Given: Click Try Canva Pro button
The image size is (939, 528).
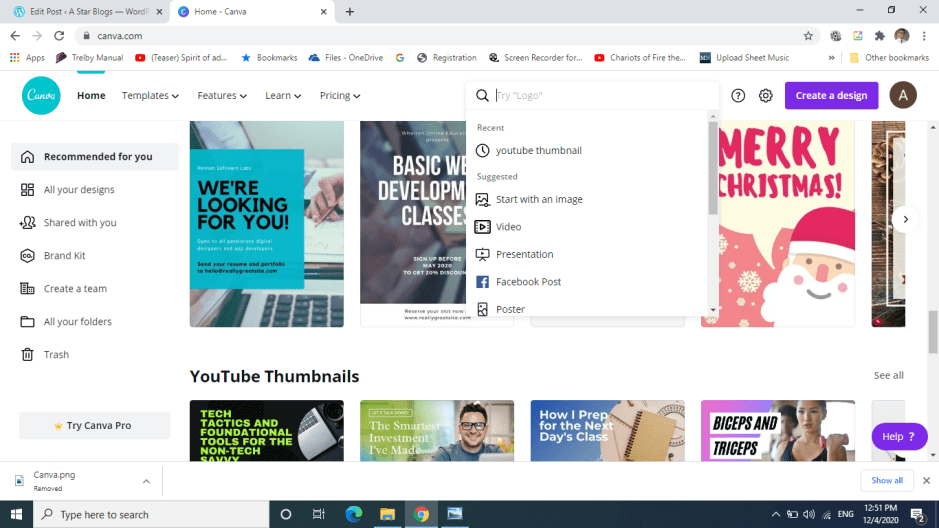Looking at the screenshot, I should 95,426.
